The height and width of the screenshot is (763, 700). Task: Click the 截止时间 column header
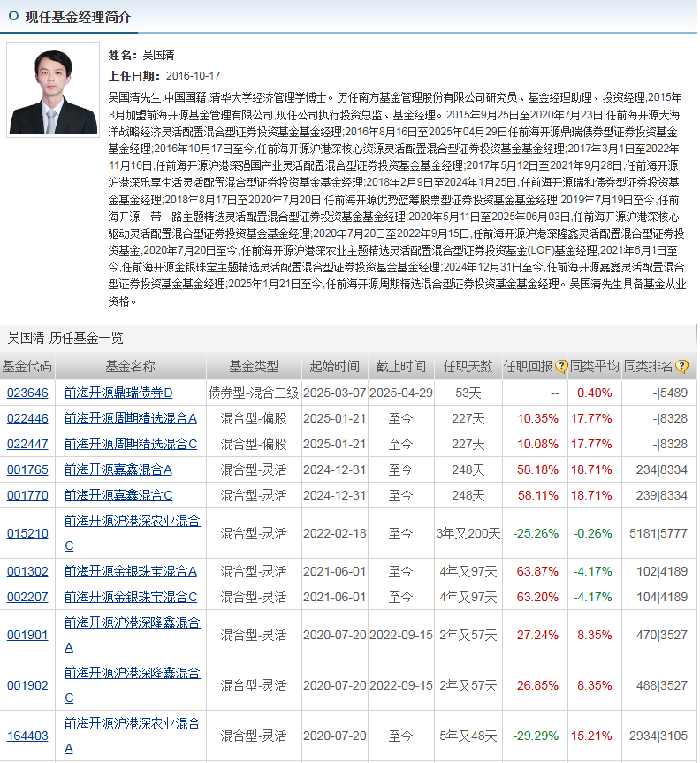pos(401,366)
